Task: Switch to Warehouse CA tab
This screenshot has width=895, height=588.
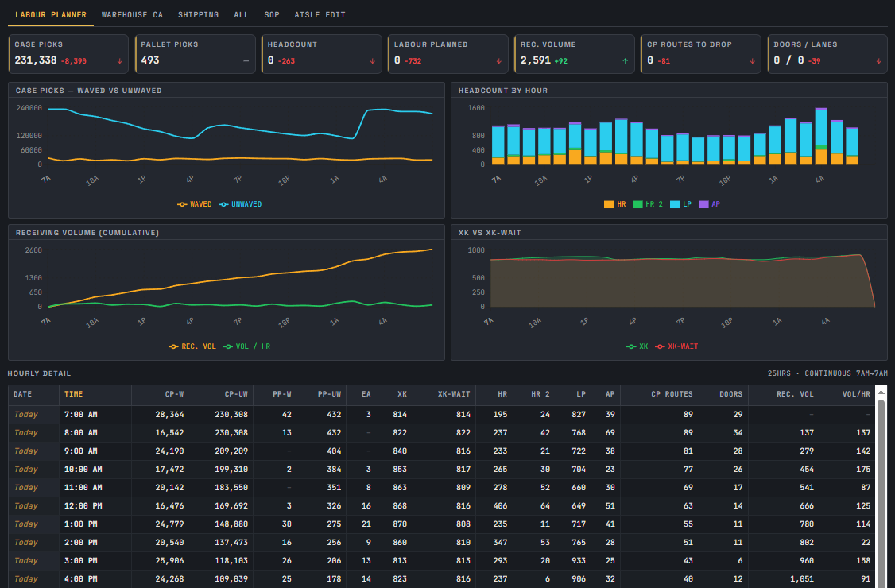Action: click(x=132, y=15)
